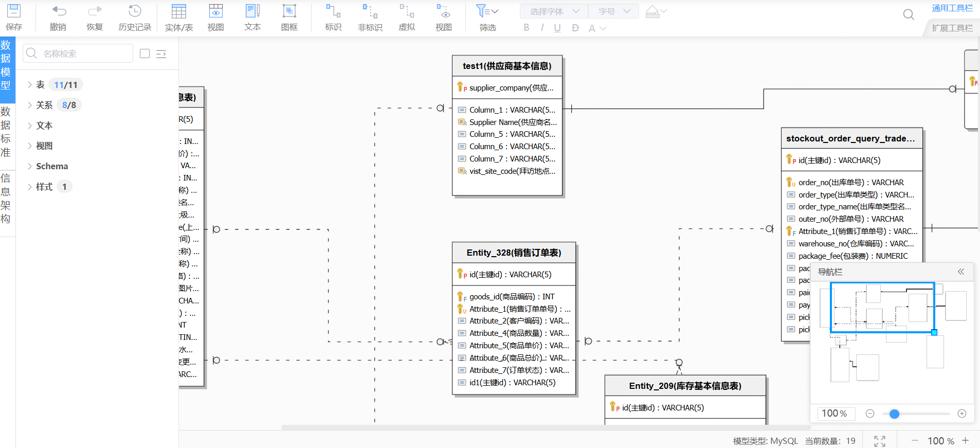This screenshot has height=448, width=980.
Task: Pick the 视图 relationship tool beside 虚拟
Action: click(444, 17)
